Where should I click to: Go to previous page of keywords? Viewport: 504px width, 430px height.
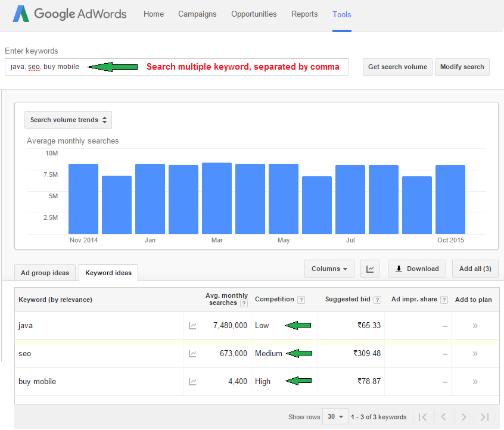[444, 417]
